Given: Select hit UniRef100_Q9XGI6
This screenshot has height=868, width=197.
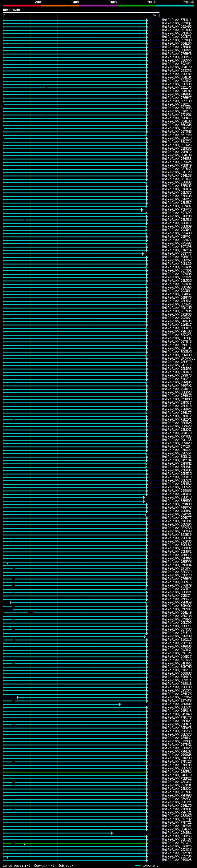Looking at the screenshot, I should click(177, 850).
